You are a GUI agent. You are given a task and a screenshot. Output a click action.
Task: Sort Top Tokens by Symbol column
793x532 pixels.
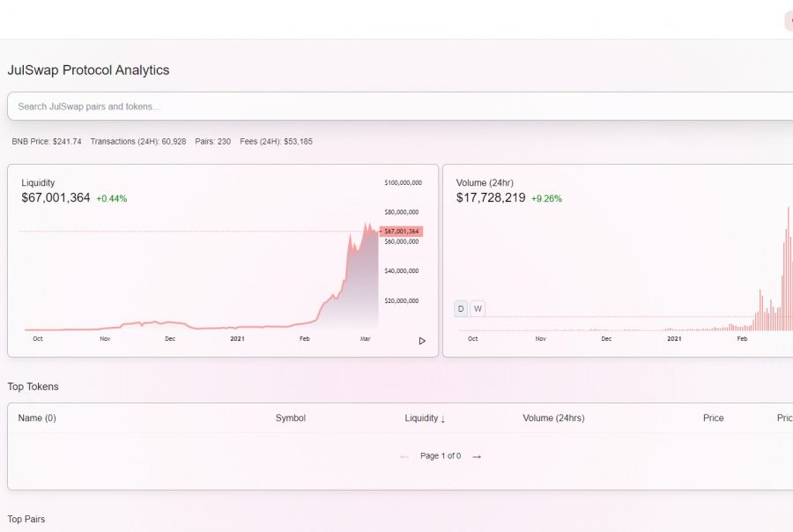tap(290, 418)
